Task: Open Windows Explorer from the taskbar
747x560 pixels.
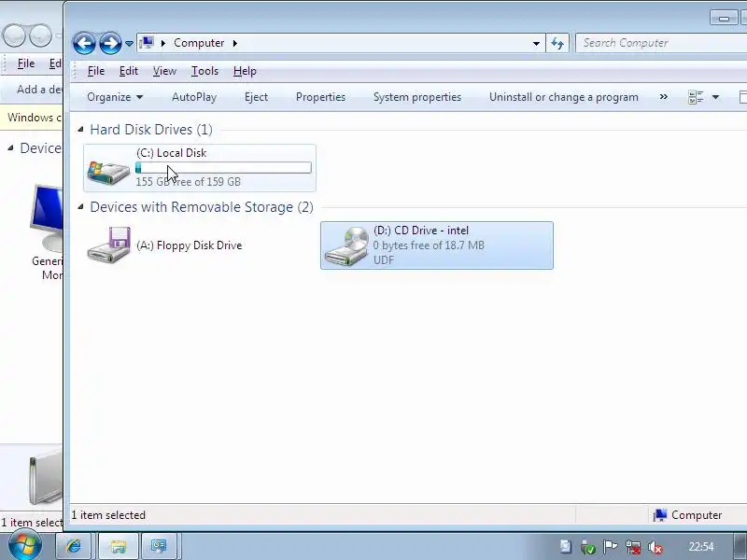Action: [119, 546]
